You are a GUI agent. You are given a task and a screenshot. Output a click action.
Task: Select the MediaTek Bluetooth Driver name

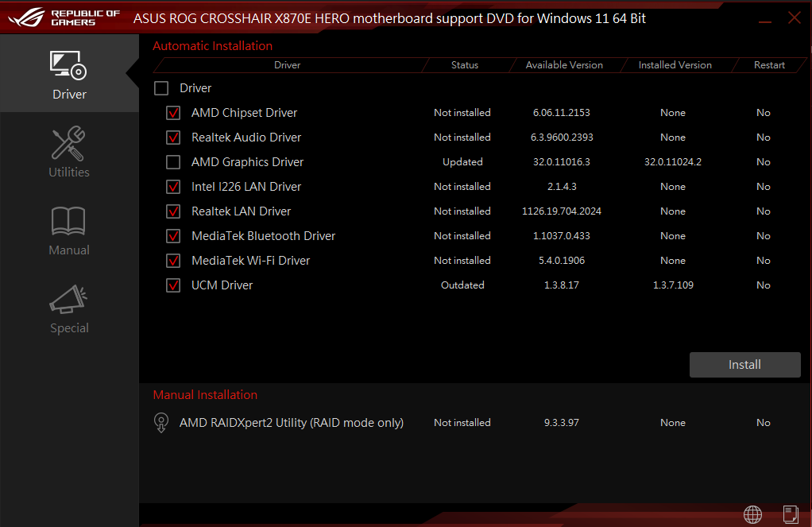[x=263, y=236]
